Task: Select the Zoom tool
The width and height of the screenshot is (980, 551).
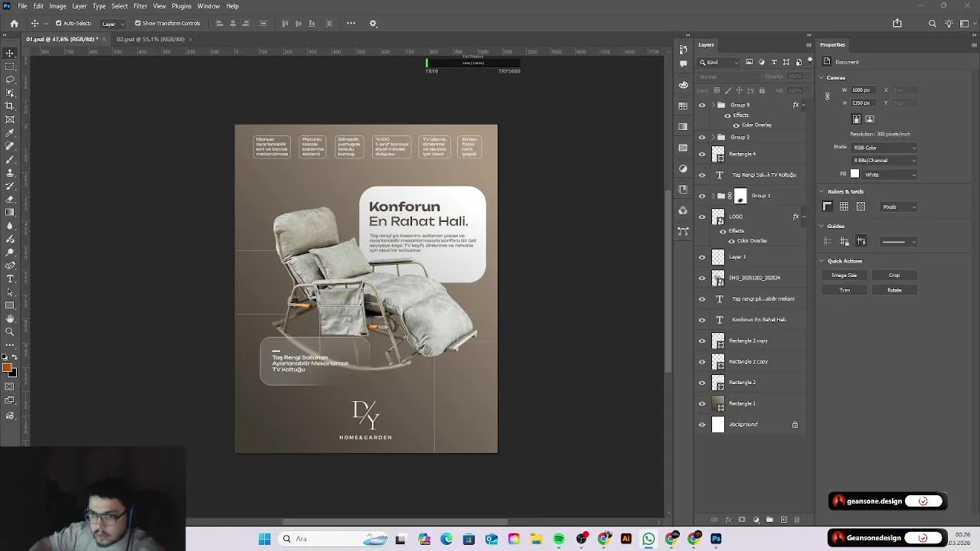Action: pyautogui.click(x=10, y=331)
